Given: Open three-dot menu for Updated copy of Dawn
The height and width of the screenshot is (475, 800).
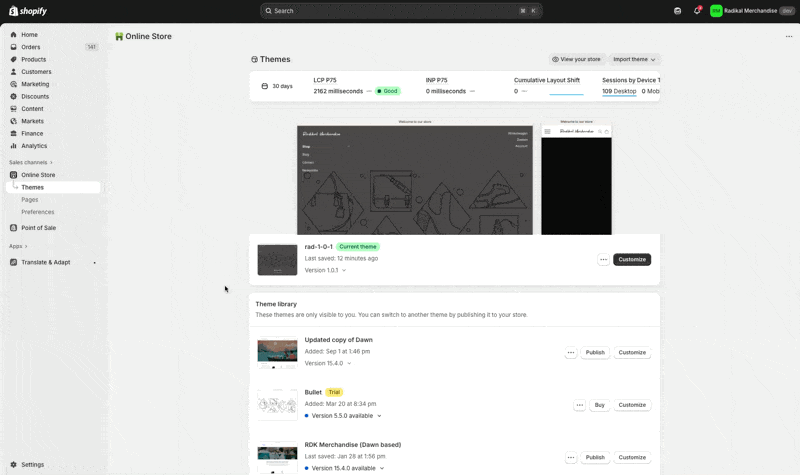Looking at the screenshot, I should [x=571, y=353].
